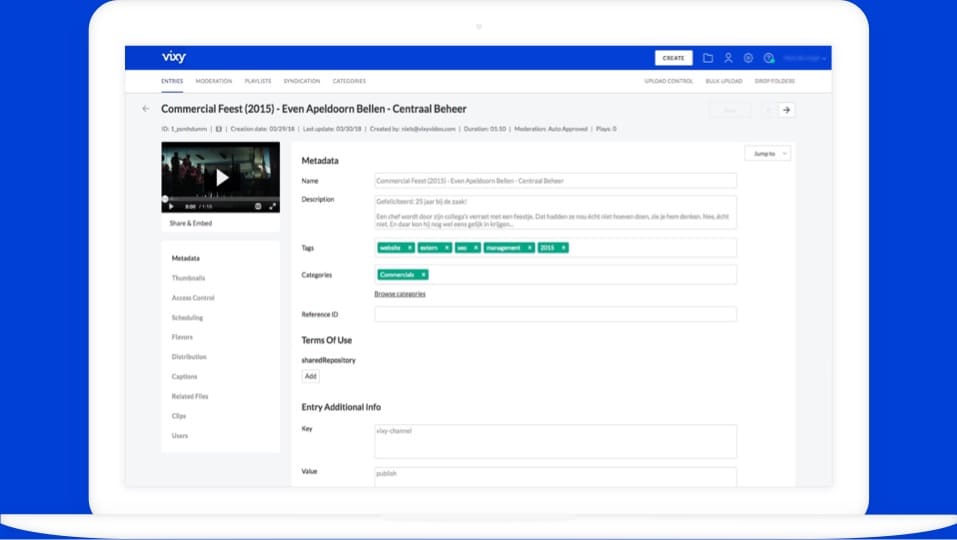
Task: Remove the 'Commercials' category chip
Action: [x=423, y=275]
